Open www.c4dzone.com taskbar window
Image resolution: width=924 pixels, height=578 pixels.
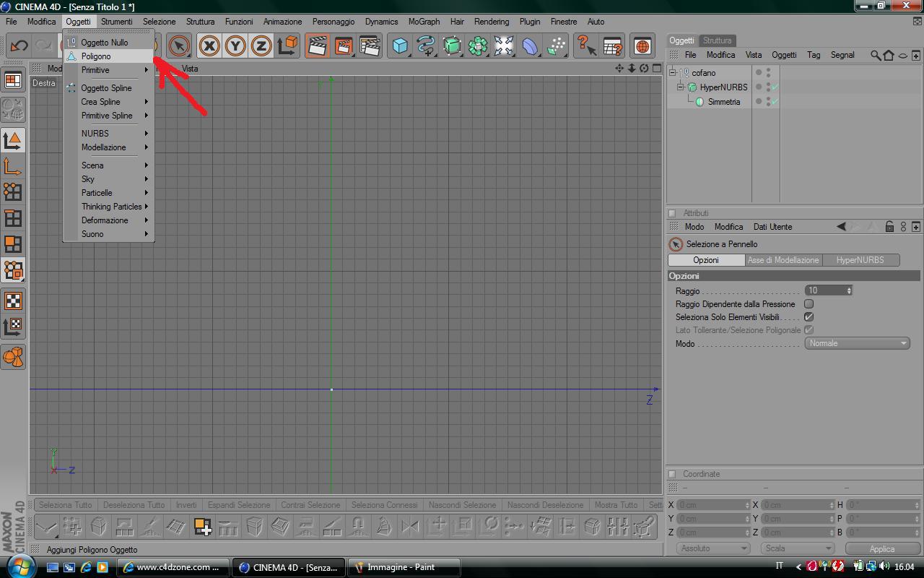(x=173, y=567)
